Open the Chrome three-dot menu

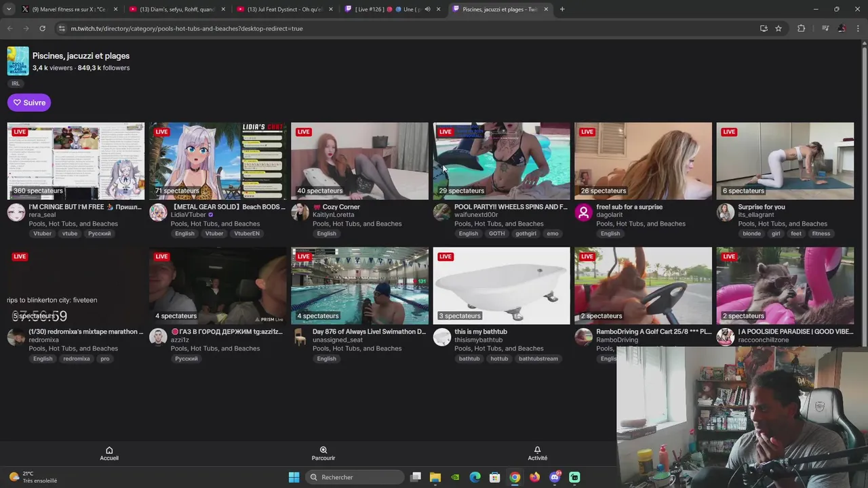click(x=858, y=28)
